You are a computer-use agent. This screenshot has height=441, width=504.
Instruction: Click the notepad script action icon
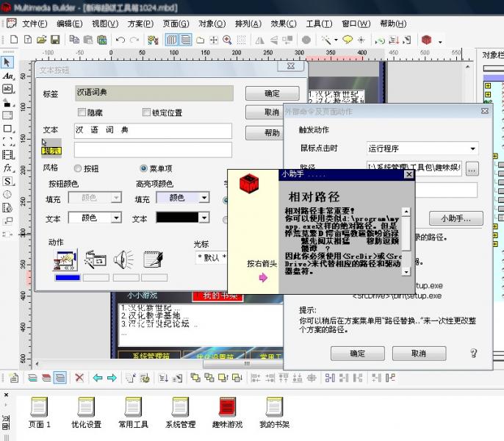click(x=154, y=259)
